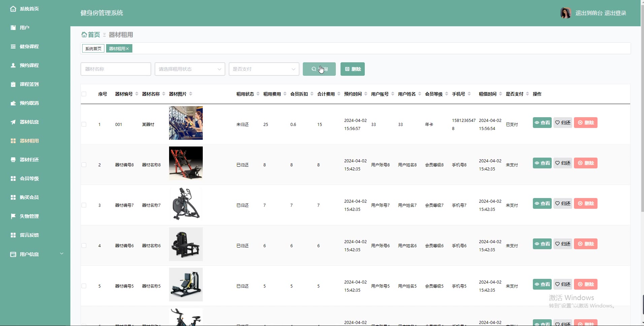View details of 器材编号7 row
Image resolution: width=644 pixels, height=326 pixels.
[542, 203]
